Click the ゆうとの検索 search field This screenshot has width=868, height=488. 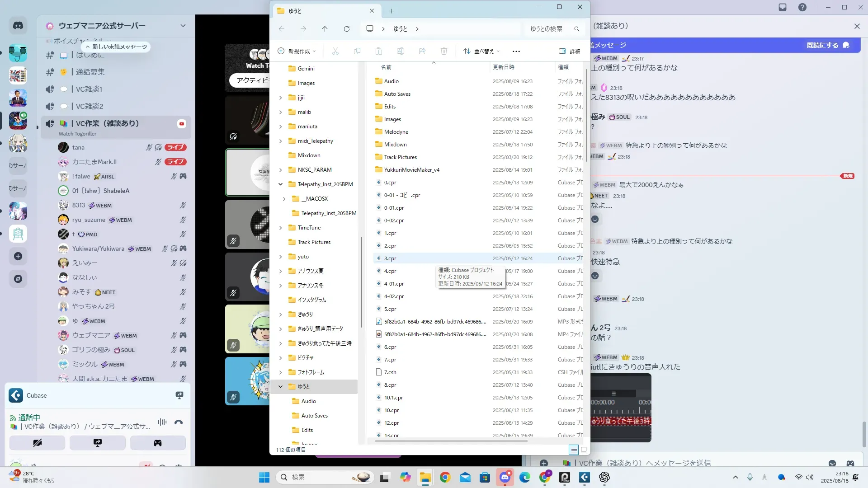click(x=549, y=29)
